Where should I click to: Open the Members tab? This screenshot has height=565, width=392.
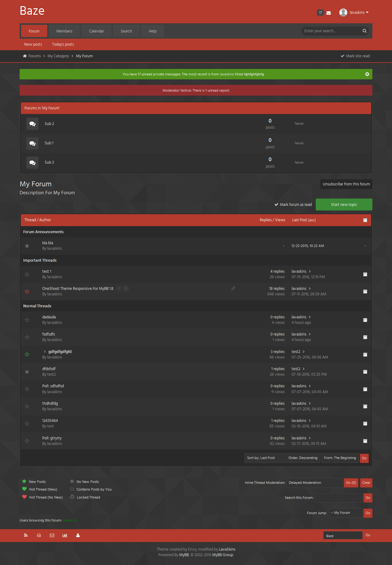coord(64,31)
